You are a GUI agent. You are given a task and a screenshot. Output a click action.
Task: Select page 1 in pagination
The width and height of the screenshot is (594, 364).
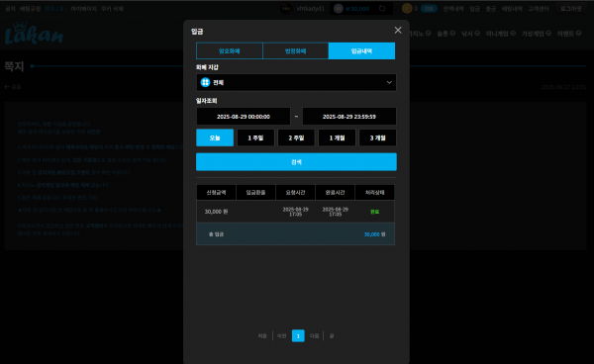(298, 336)
